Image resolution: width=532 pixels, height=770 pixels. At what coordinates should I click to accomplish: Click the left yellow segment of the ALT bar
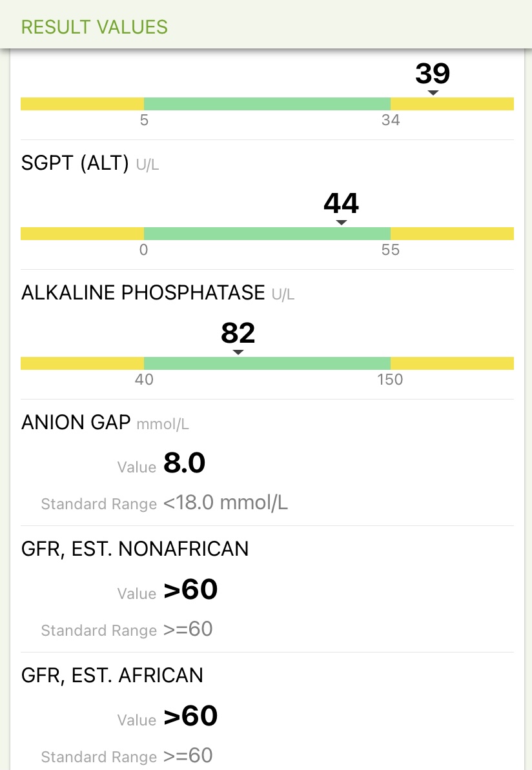[x=82, y=234]
